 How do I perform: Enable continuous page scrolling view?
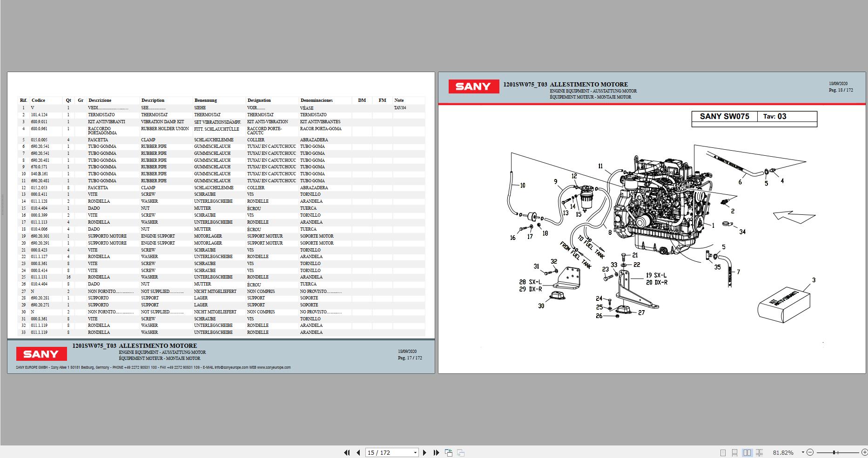pyautogui.click(x=734, y=452)
